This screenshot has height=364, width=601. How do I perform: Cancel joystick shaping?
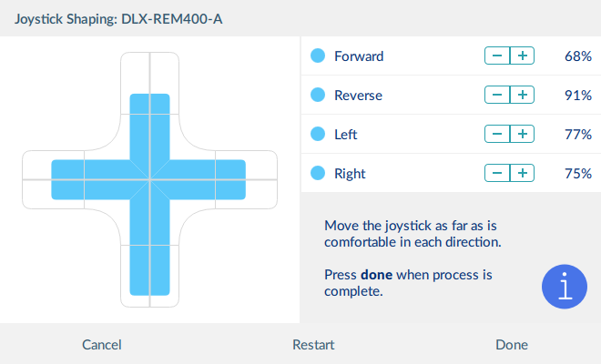point(102,345)
